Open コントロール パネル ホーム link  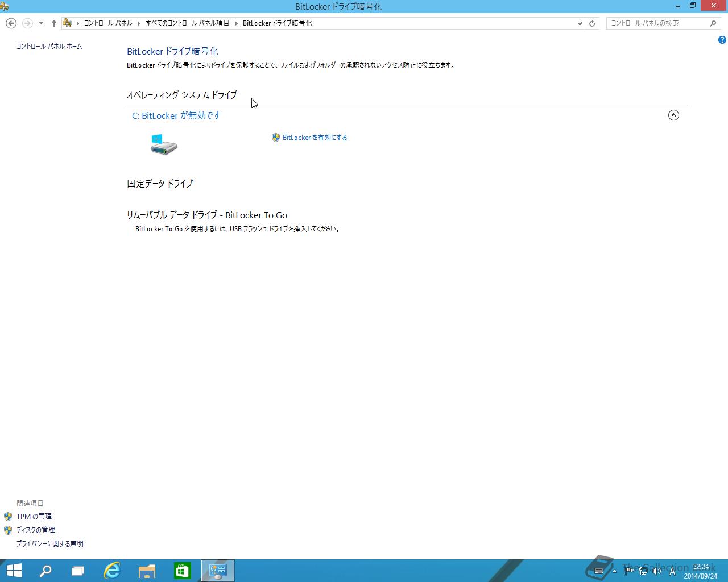tap(49, 47)
